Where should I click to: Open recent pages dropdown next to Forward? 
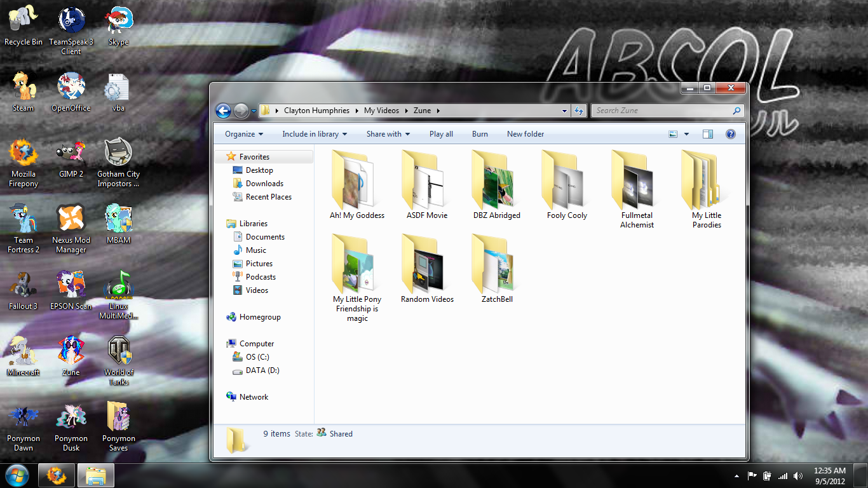[x=254, y=111]
